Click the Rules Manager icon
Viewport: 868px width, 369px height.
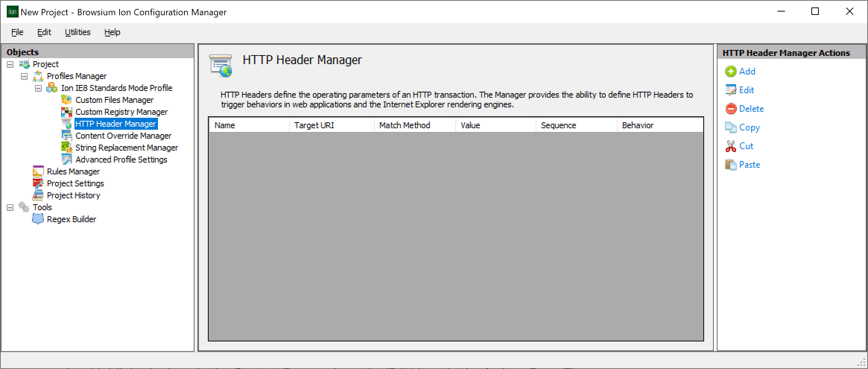tap(38, 171)
